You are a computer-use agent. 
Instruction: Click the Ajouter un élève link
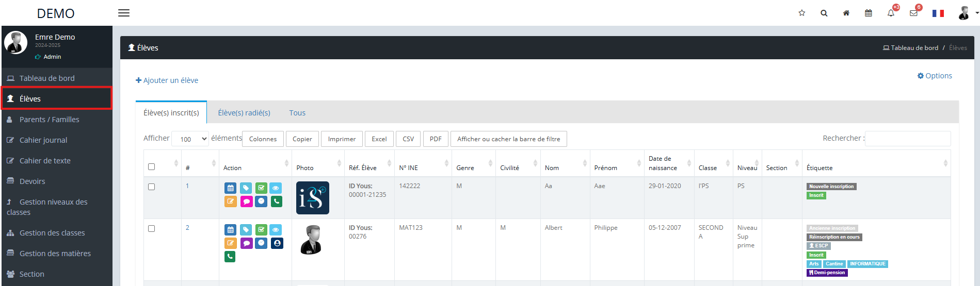click(x=167, y=80)
